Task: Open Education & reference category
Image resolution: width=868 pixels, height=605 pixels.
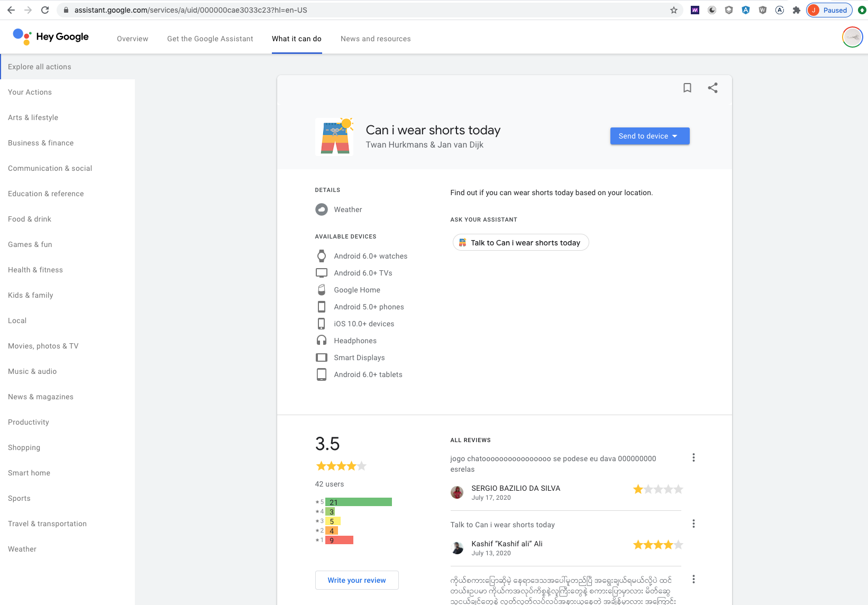Action: coord(68,194)
